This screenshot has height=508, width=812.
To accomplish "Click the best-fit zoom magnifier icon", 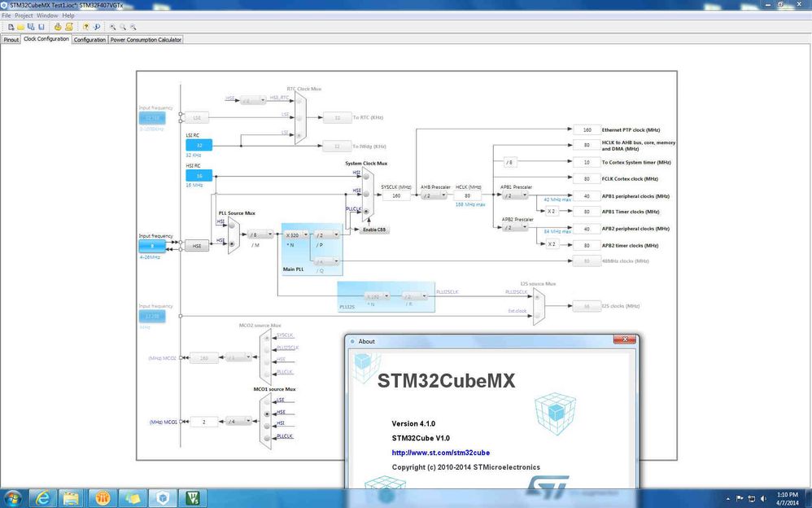I will (x=123, y=26).
